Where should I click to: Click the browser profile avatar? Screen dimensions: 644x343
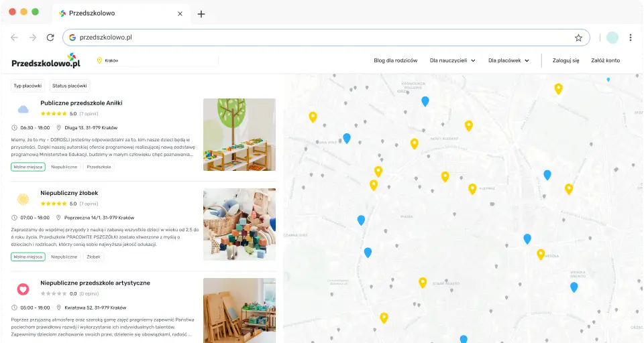612,38
